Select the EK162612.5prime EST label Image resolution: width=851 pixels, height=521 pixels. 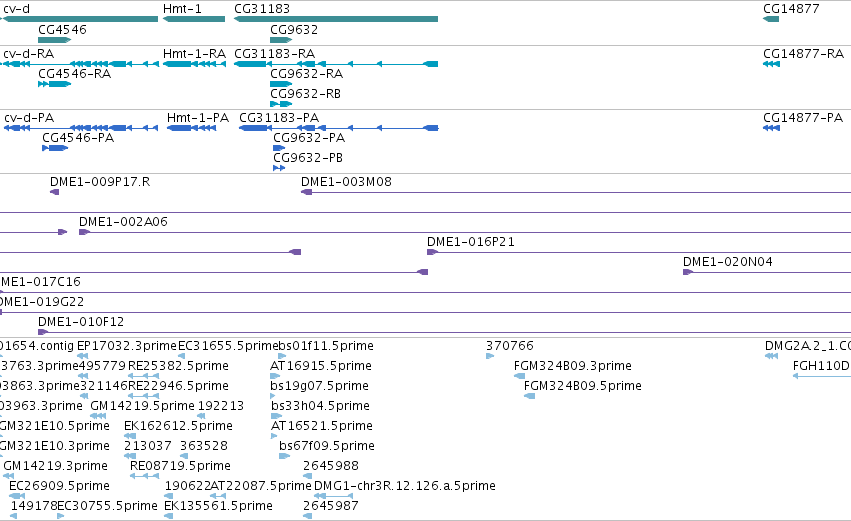(x=178, y=426)
